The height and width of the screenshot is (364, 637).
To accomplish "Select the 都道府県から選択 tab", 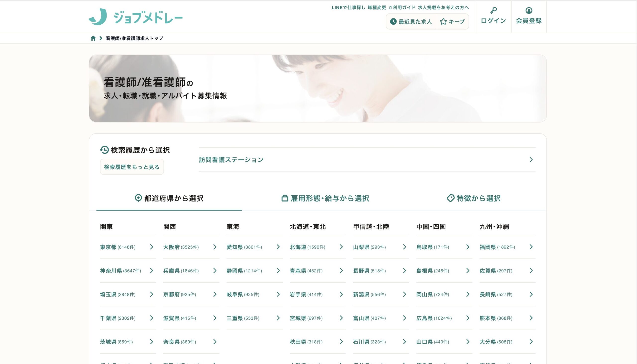I will coord(169,198).
